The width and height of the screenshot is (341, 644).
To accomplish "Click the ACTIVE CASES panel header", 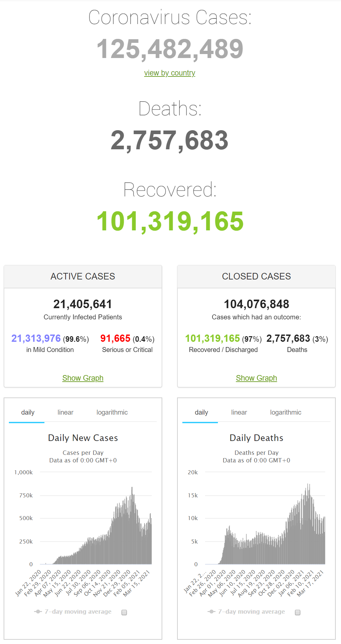I will coord(83,277).
